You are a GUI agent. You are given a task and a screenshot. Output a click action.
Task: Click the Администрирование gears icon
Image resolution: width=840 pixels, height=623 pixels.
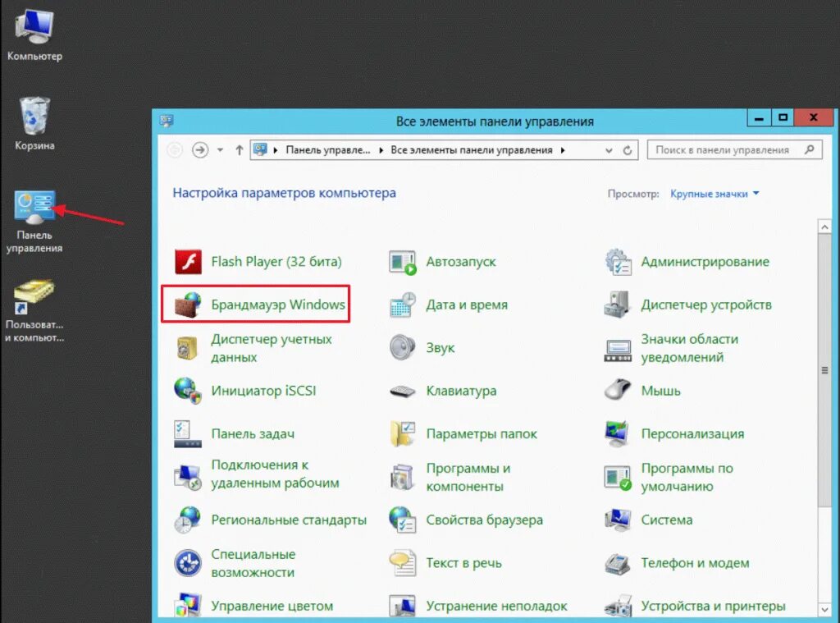click(619, 262)
